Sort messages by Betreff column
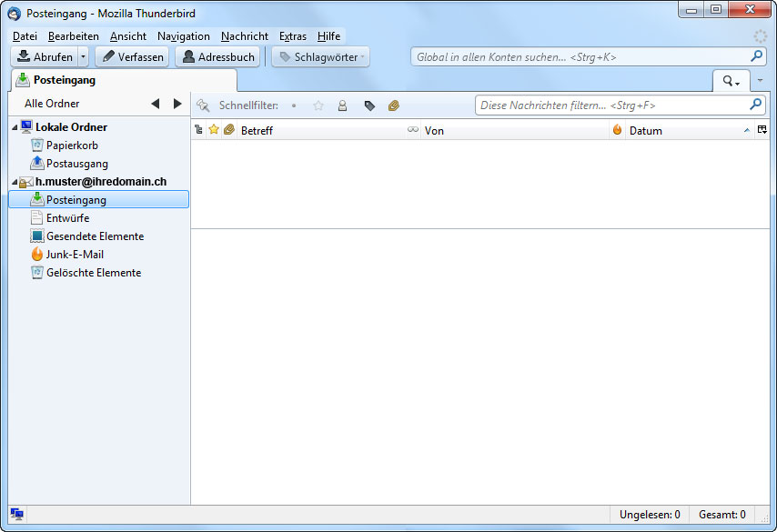Screen dimensions: 777x532 click(x=321, y=130)
